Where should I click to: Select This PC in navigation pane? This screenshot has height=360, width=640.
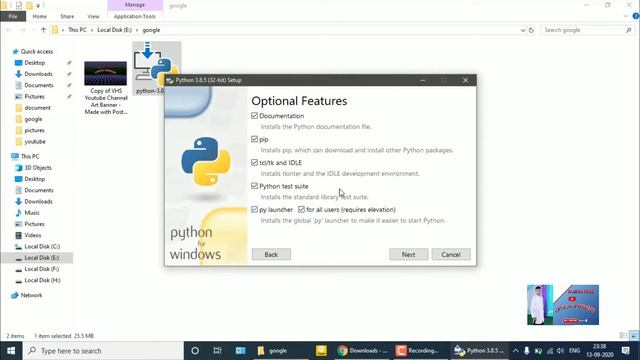tap(29, 156)
